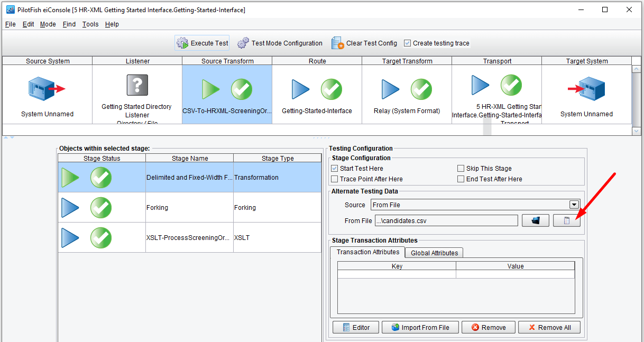Click the checkmark icon in the Forking row

(101, 208)
